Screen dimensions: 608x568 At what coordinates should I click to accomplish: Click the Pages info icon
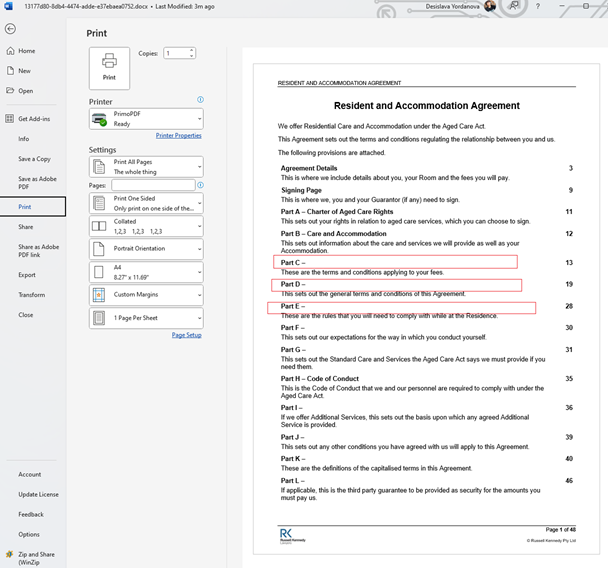pos(200,185)
